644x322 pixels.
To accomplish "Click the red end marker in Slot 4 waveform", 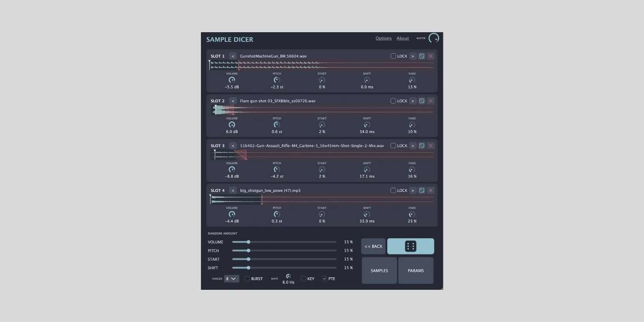I will click(x=262, y=200).
